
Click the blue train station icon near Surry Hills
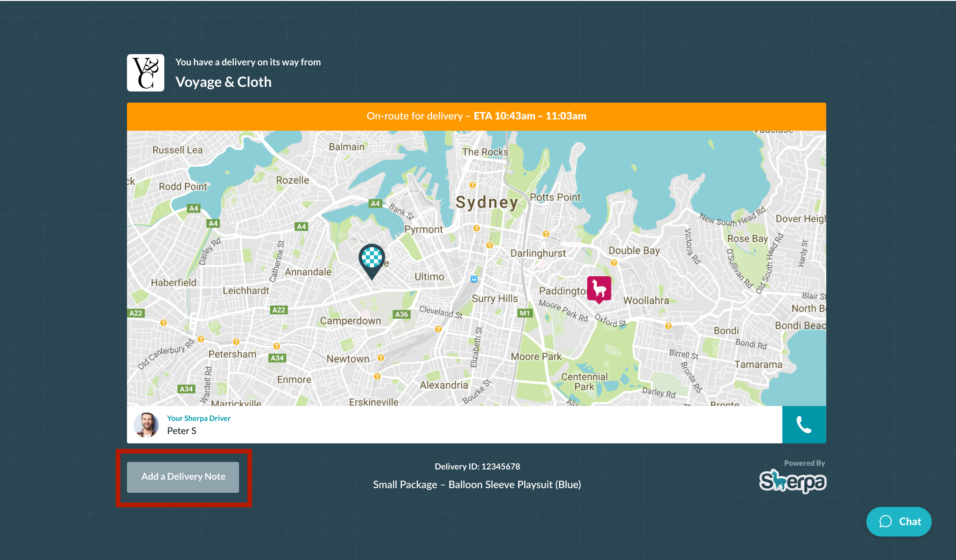474,279
